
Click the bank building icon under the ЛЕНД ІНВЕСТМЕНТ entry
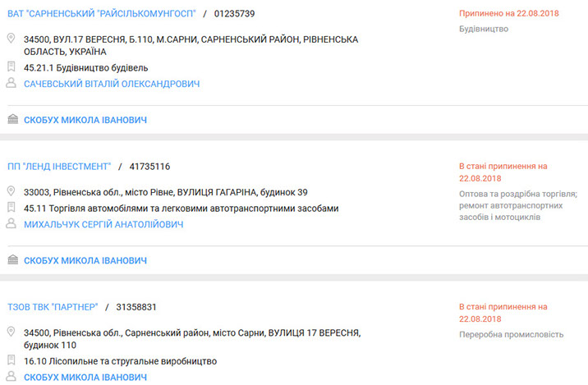tap(12, 260)
